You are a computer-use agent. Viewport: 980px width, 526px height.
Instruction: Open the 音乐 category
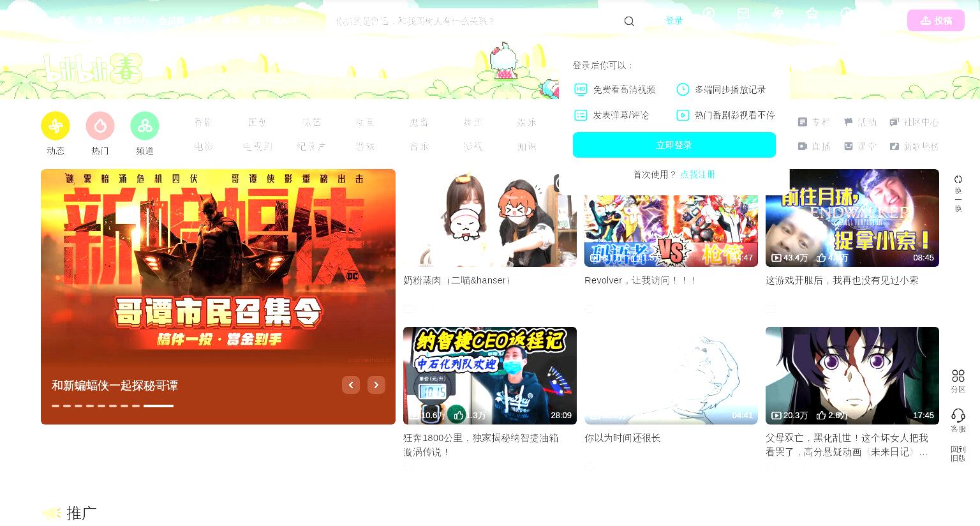(x=419, y=146)
